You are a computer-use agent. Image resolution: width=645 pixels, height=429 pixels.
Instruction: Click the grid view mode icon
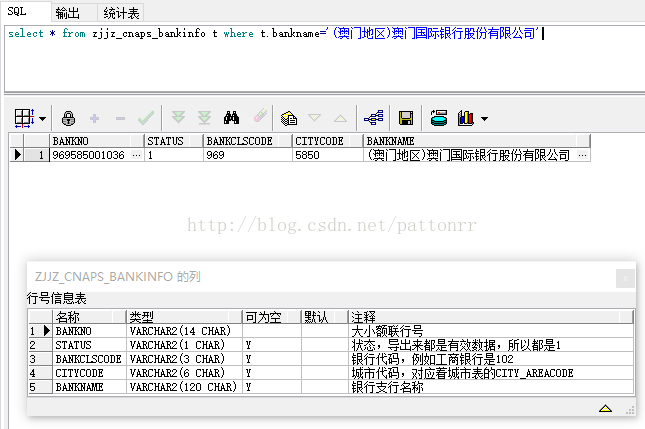click(x=24, y=118)
